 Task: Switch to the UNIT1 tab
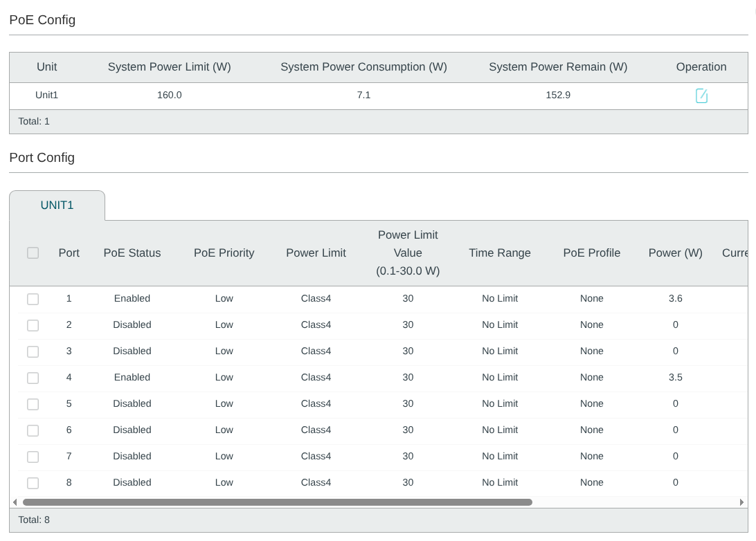coord(57,205)
